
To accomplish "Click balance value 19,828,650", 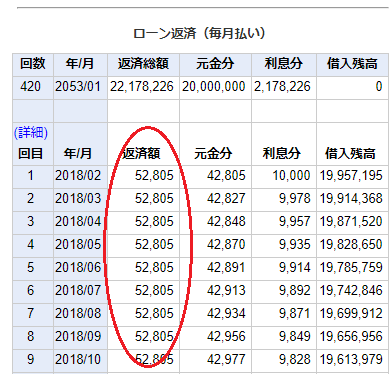I will [x=351, y=245].
